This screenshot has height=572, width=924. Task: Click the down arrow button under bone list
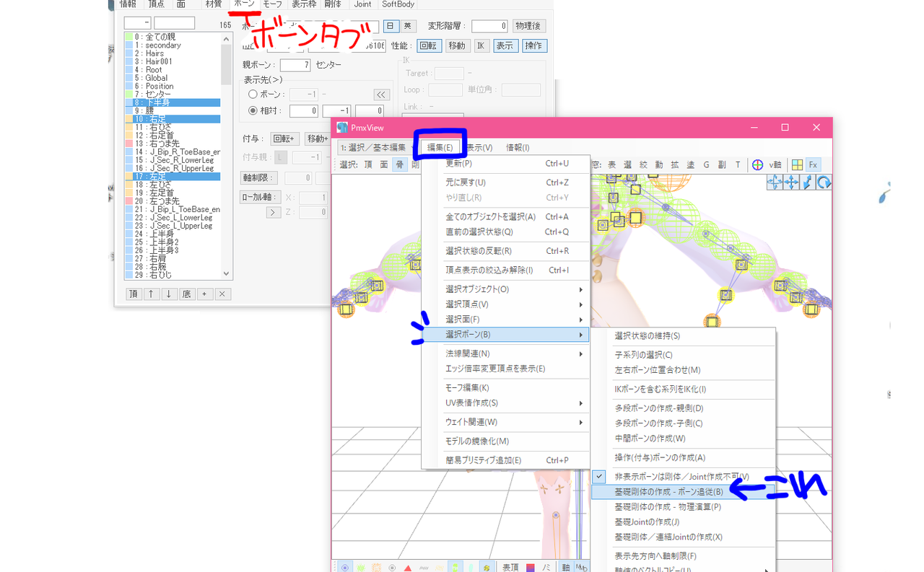pyautogui.click(x=169, y=294)
